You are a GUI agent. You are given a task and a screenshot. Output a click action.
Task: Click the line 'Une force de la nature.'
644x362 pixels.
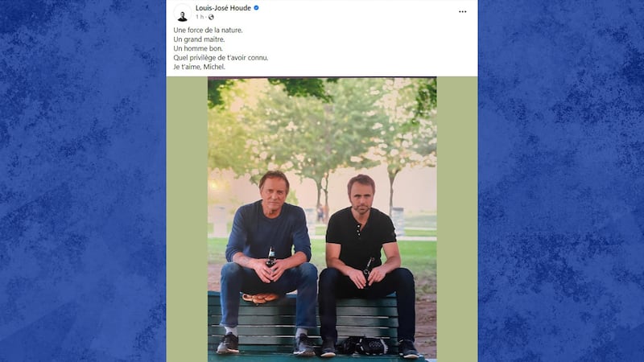click(208, 30)
